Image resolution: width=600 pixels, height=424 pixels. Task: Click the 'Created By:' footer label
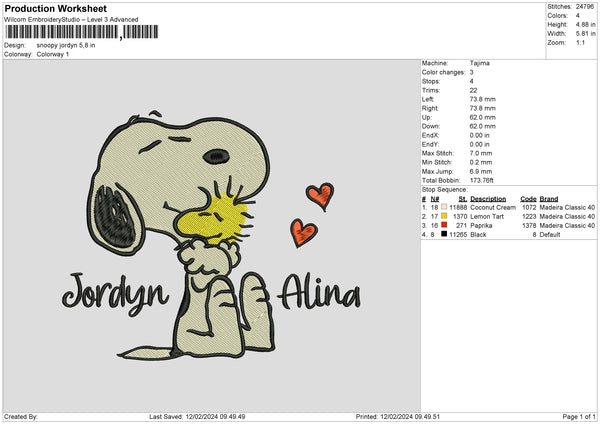coord(21,416)
